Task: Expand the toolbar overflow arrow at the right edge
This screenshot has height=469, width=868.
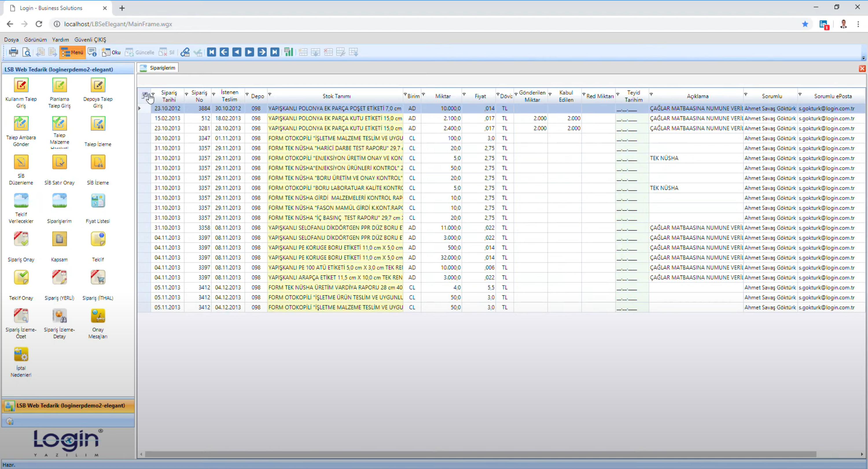Action: 863,58
